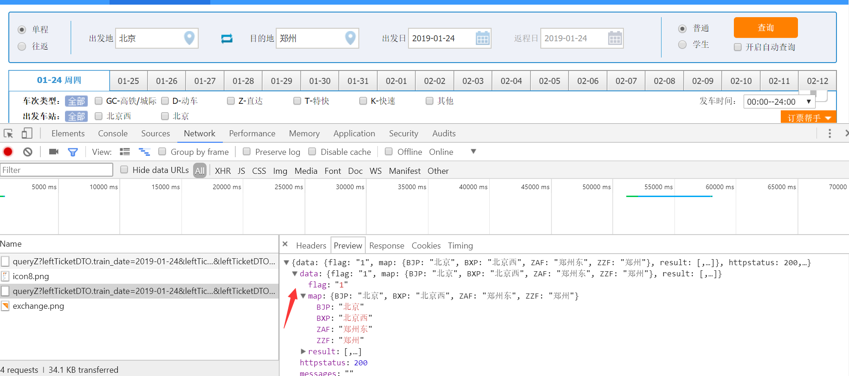
Task: Open the 发车时间 00:00--24:00 dropdown
Action: [x=779, y=101]
